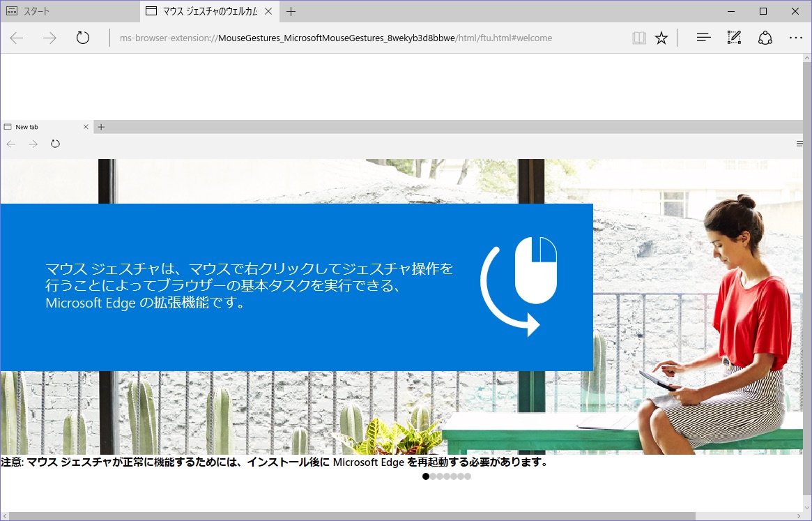
Task: Click the mouse gesture illustration icon in banner
Action: coord(519,287)
